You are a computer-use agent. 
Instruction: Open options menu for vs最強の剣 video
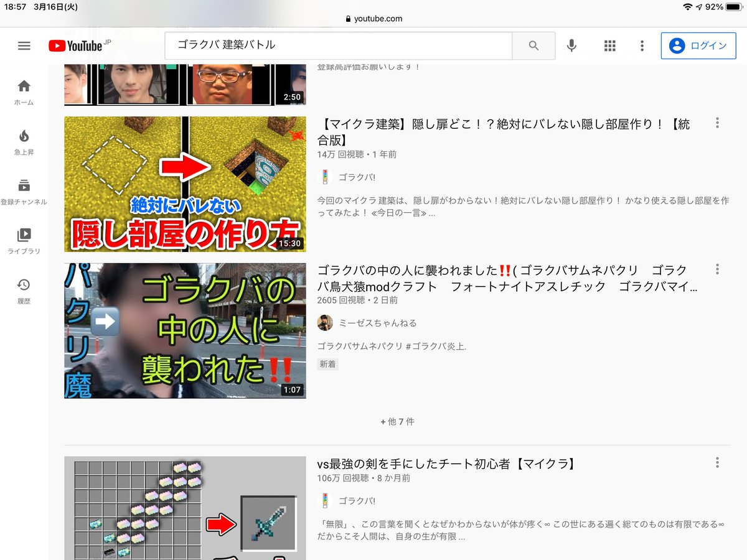tap(717, 462)
